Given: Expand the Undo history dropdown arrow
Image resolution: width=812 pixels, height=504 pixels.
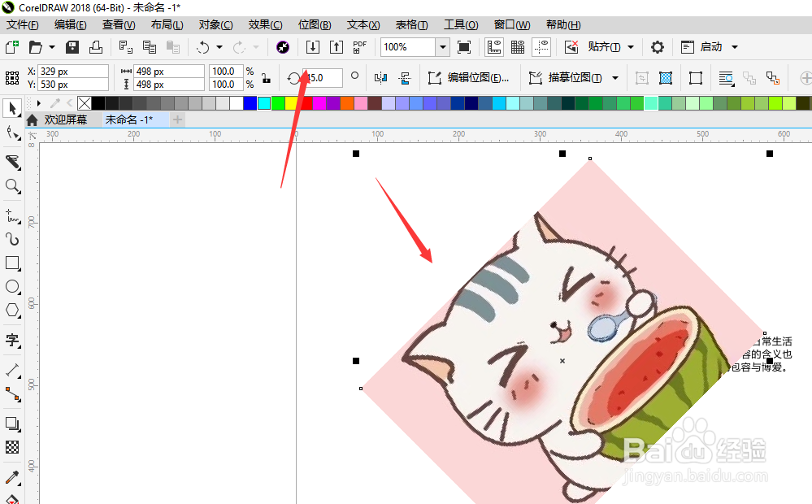Looking at the screenshot, I should click(219, 47).
